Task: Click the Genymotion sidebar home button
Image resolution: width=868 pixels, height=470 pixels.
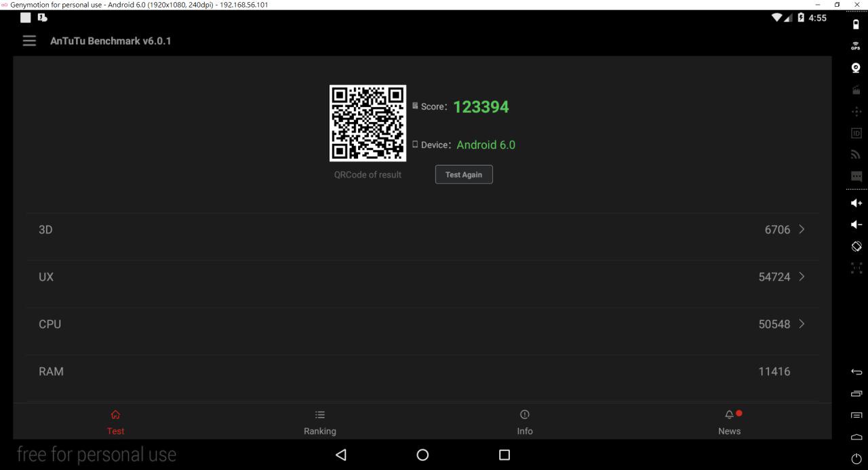Action: point(856,437)
